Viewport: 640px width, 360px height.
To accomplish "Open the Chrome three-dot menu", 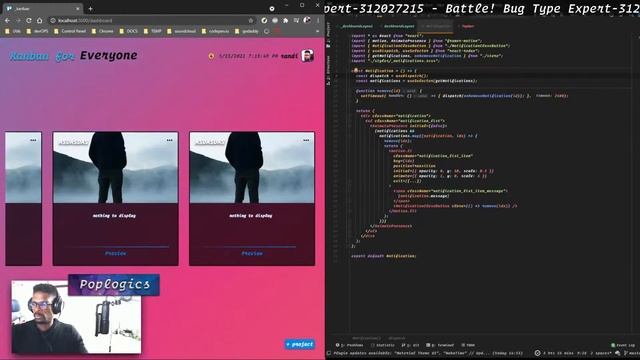I will point(318,20).
